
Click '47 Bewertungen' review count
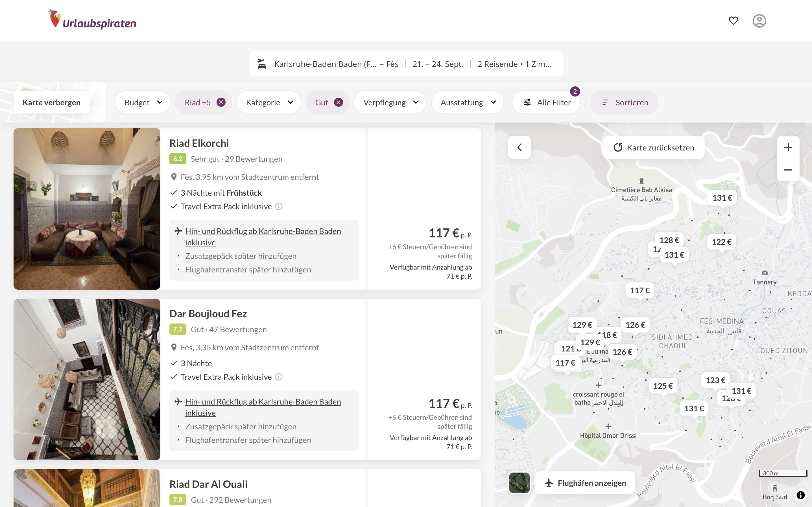238,329
